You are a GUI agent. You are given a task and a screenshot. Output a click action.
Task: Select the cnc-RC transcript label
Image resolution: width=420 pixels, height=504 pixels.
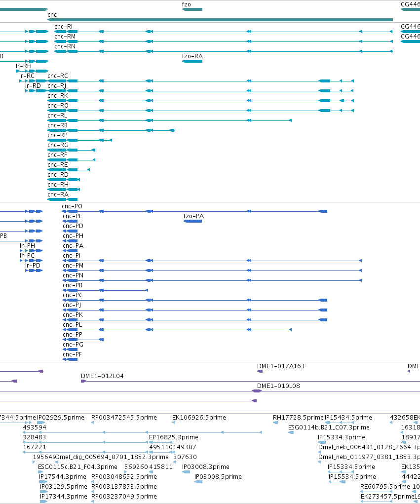(x=58, y=76)
